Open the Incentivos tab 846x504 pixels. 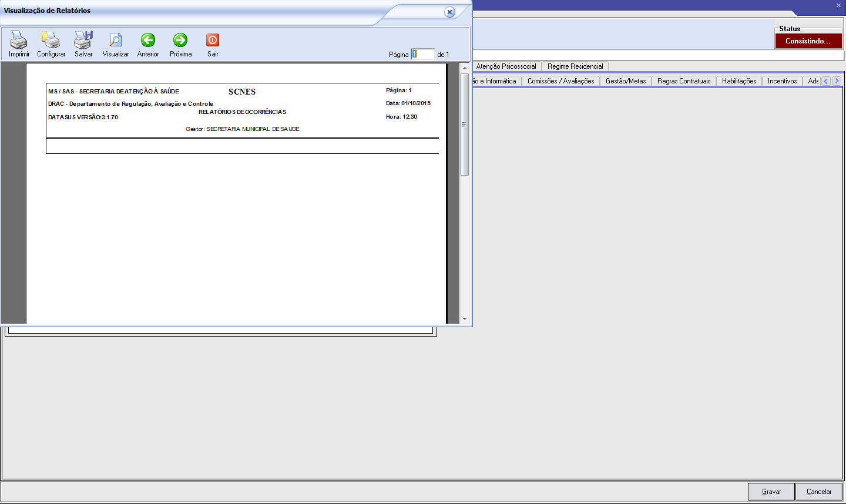[782, 81]
